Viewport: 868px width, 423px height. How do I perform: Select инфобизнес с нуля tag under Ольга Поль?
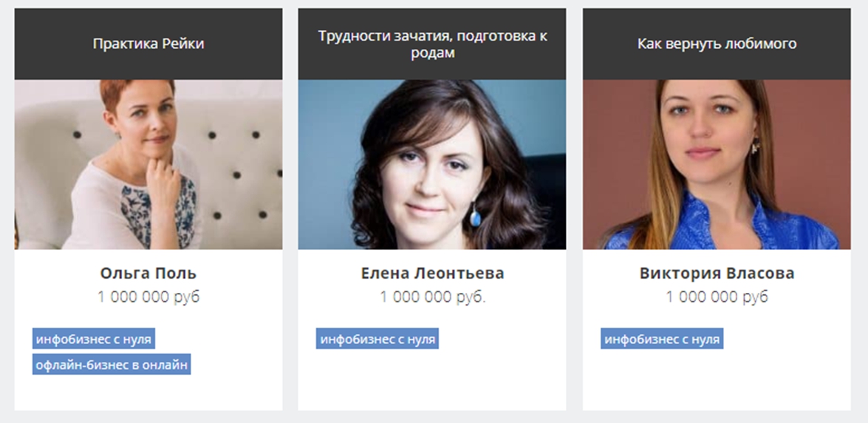94,339
